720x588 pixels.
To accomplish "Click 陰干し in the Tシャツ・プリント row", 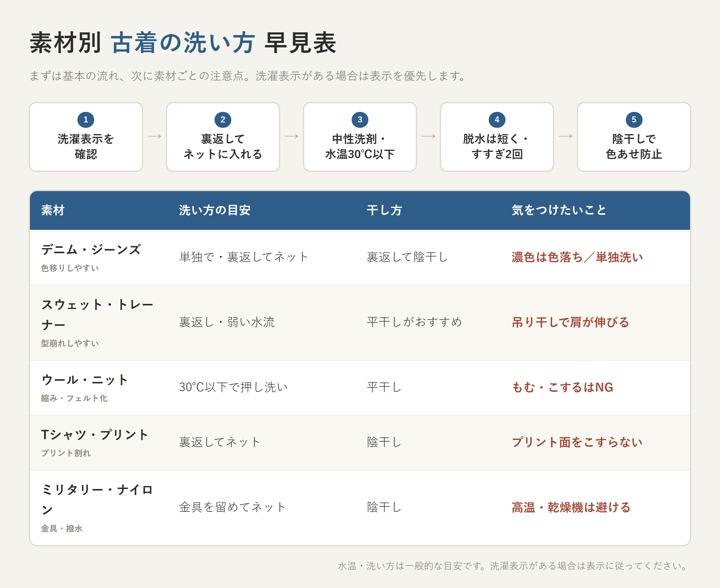I will (384, 442).
